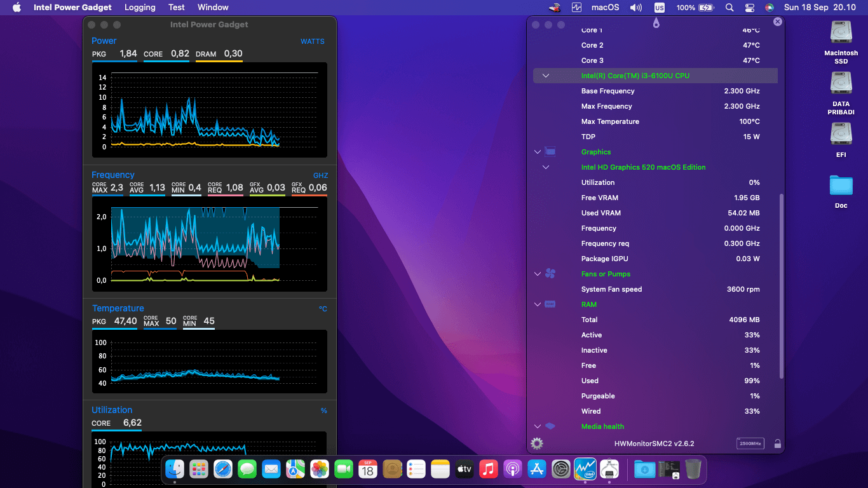The width and height of the screenshot is (868, 488).
Task: Click the date and time in menu bar
Action: click(x=820, y=8)
